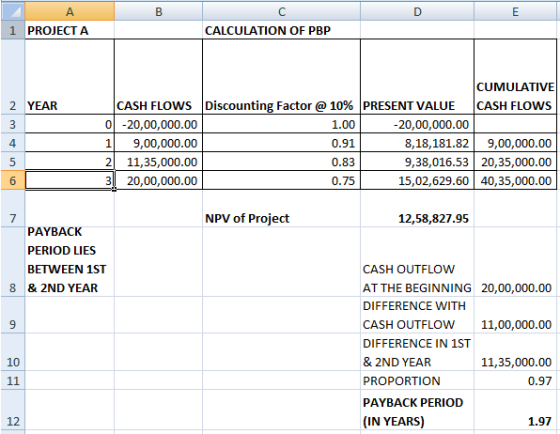This screenshot has height=434, width=560.
Task: Click the PROJECT A cell
Action: [x=70, y=30]
